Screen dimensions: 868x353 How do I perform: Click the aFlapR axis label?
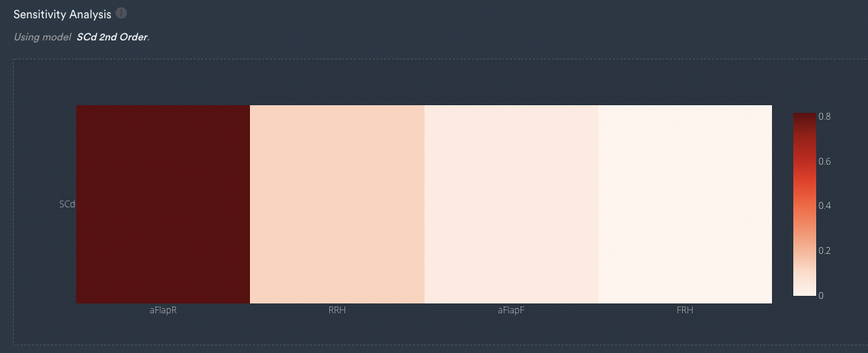click(163, 310)
